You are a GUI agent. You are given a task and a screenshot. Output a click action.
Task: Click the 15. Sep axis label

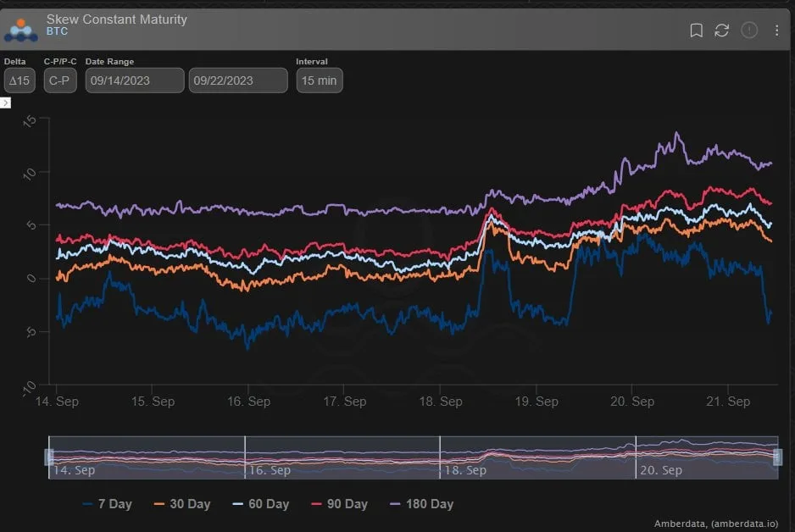click(x=153, y=402)
